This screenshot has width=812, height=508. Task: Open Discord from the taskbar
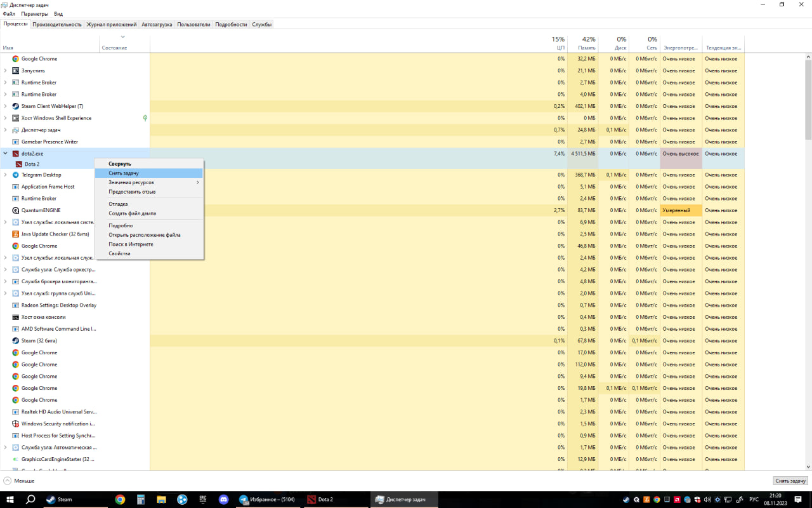pos(223,500)
